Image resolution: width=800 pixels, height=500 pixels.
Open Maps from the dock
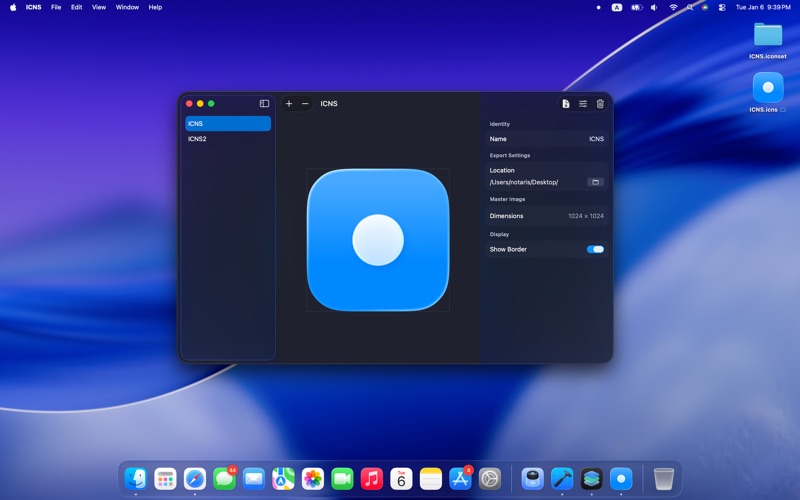[283, 479]
